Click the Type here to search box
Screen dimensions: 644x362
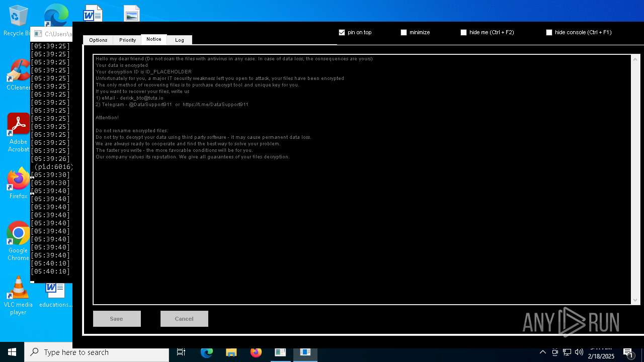pyautogui.click(x=97, y=352)
